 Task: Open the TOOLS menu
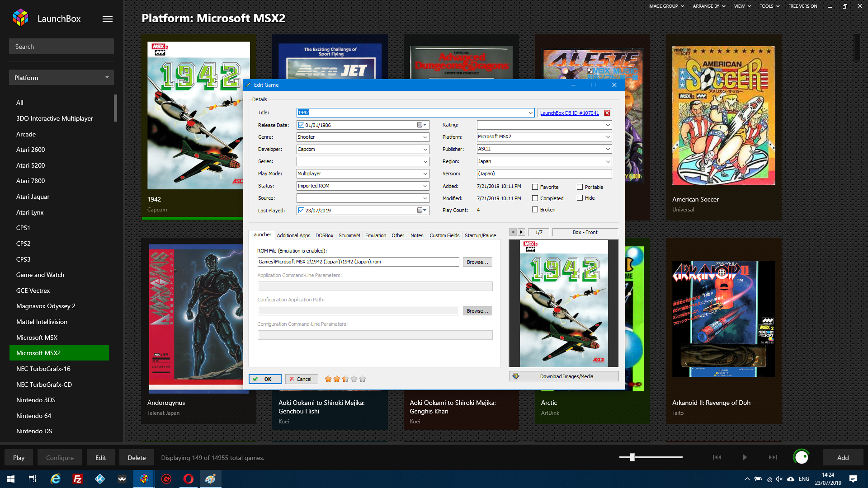[769, 6]
